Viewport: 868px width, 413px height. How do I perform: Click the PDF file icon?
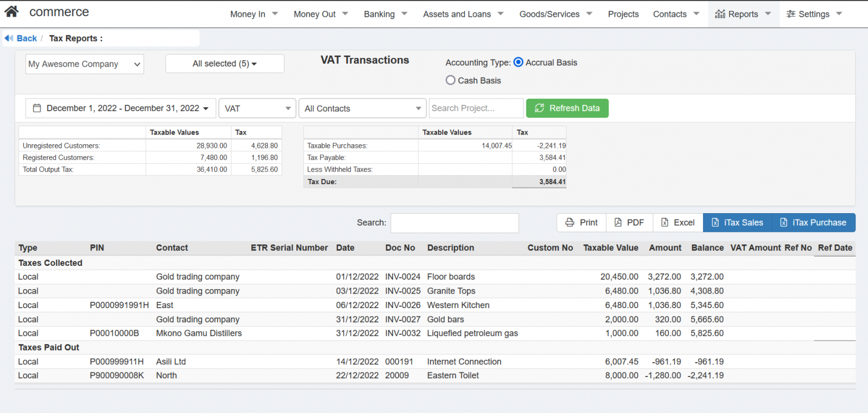pos(618,222)
